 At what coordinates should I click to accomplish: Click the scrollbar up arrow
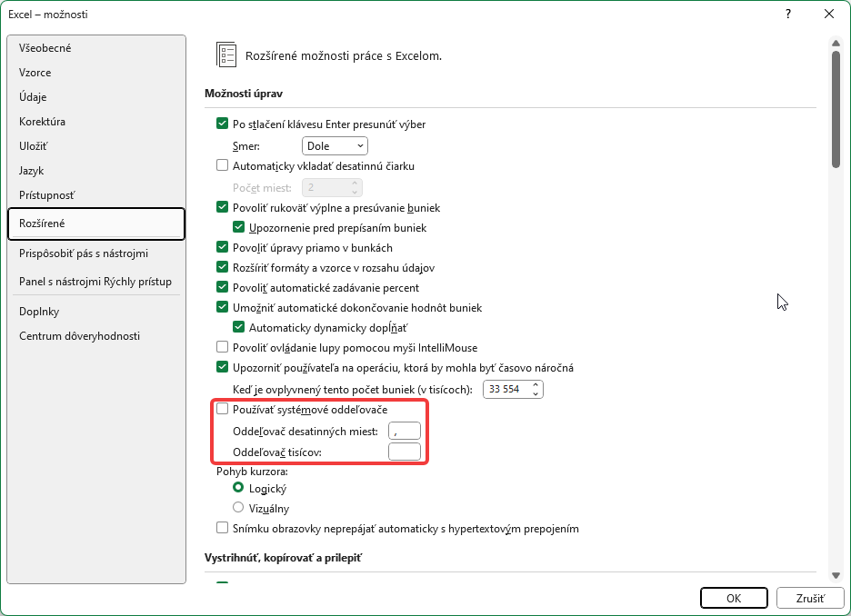coord(836,43)
